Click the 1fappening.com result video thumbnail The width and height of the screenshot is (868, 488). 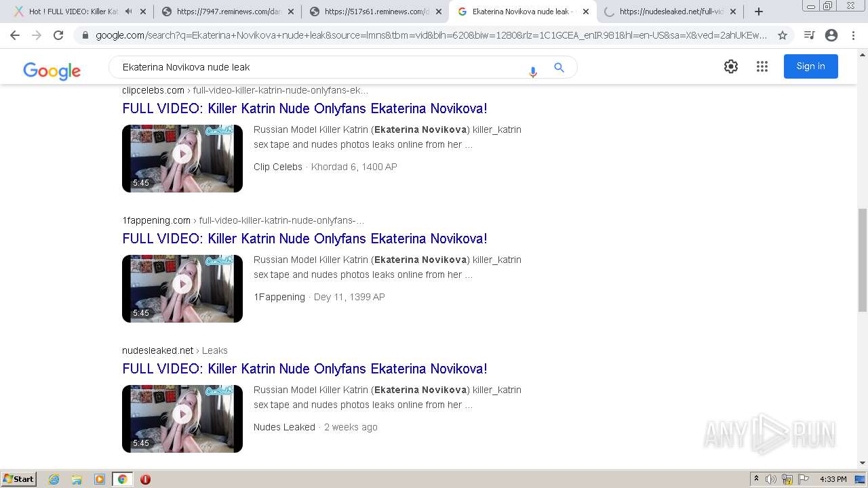click(x=182, y=289)
